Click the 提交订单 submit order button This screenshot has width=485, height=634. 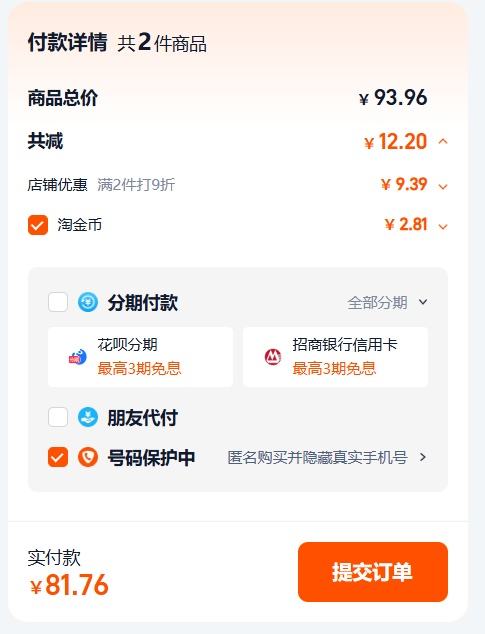373,572
